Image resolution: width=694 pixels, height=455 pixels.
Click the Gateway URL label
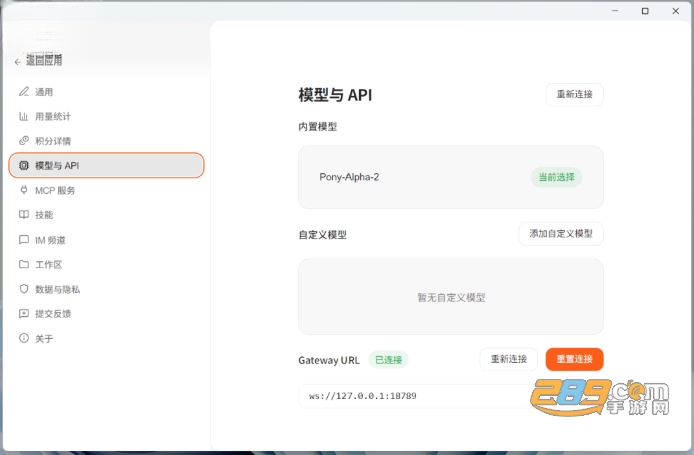(x=329, y=360)
